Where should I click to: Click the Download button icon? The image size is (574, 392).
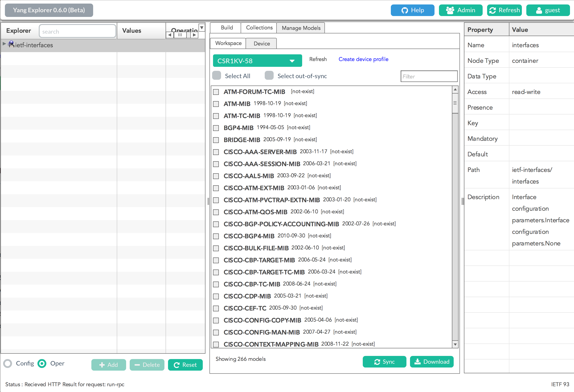(417, 362)
